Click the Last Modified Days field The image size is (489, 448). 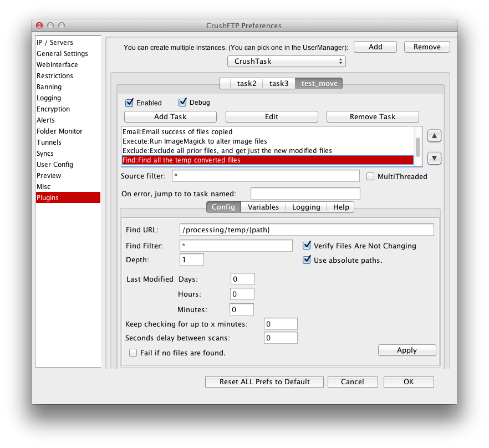pos(243,279)
